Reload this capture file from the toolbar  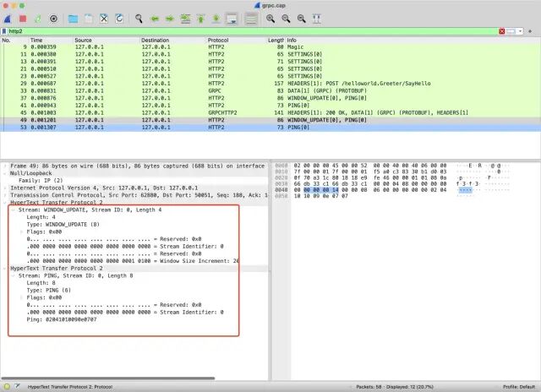coord(119,19)
